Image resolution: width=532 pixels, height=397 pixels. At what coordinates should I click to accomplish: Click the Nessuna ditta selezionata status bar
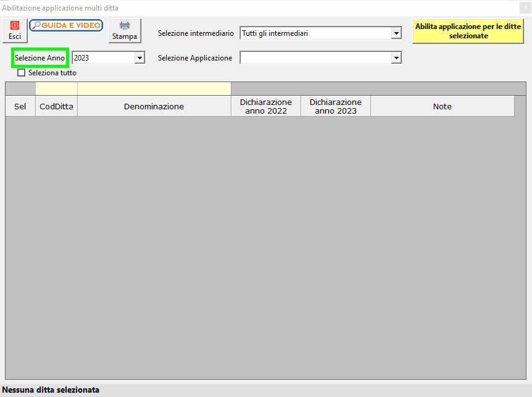click(x=51, y=390)
